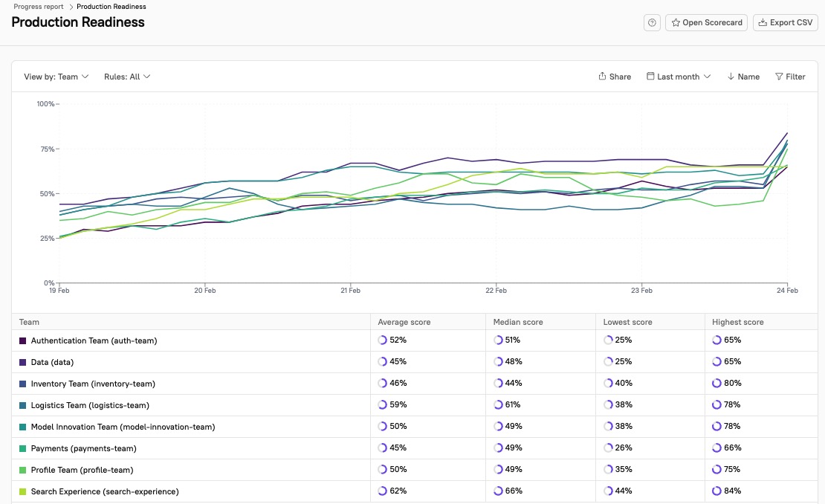Click the Search Experience average score ring icon
The width and height of the screenshot is (825, 504).
pyautogui.click(x=383, y=491)
